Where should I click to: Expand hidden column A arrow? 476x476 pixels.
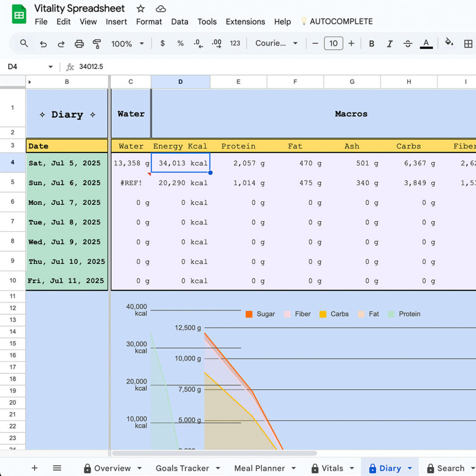pos(30,82)
